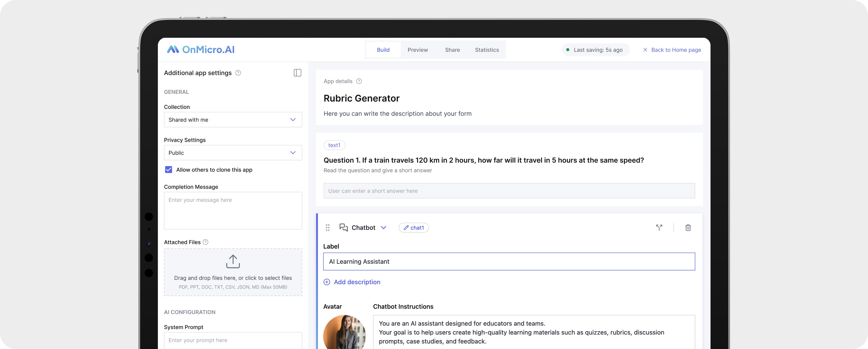This screenshot has width=868, height=349.
Task: Click 'Read the question and give a short answer'
Action: pos(378,170)
